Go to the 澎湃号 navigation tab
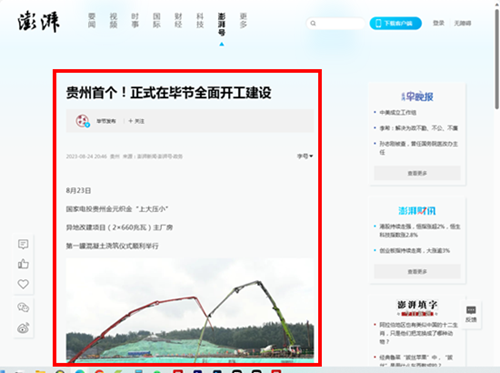500x373 pixels. pyautogui.click(x=222, y=24)
